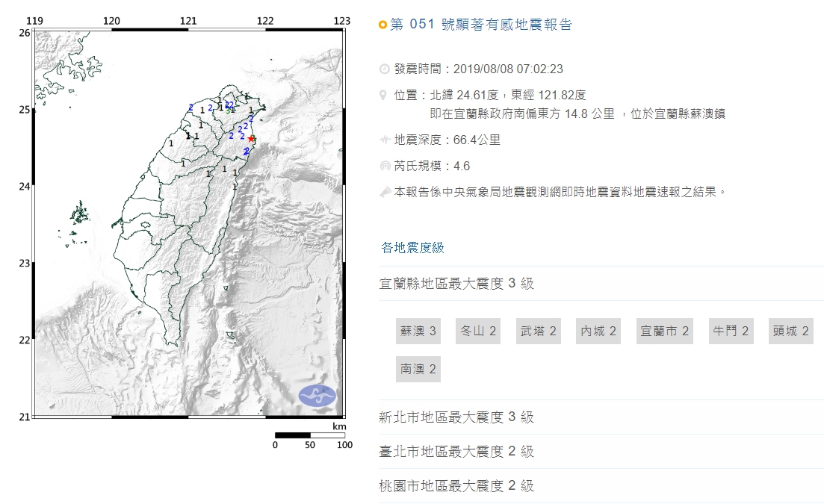The image size is (824, 504).
Task: Click the kilometer scale bar below the map
Action: 309,435
